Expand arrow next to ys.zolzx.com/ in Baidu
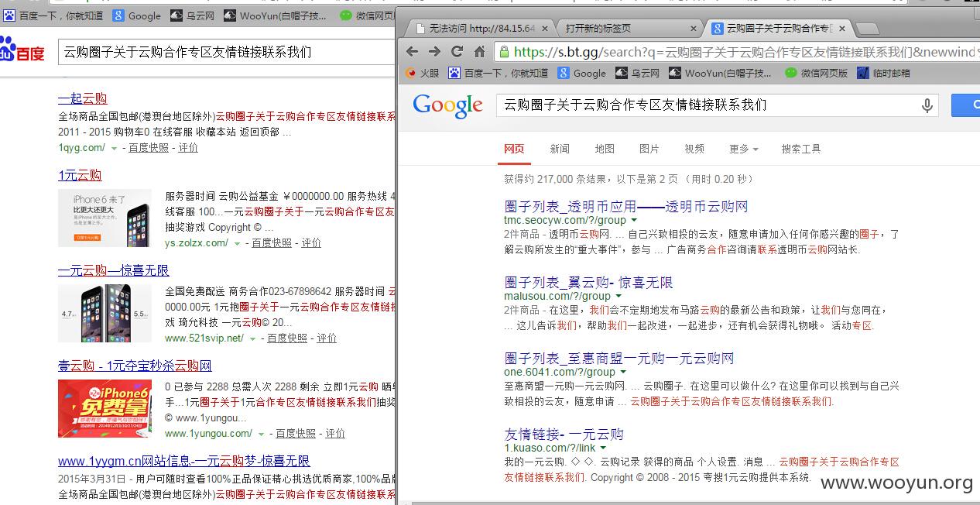Image resolution: width=980 pixels, height=505 pixels. (x=237, y=243)
